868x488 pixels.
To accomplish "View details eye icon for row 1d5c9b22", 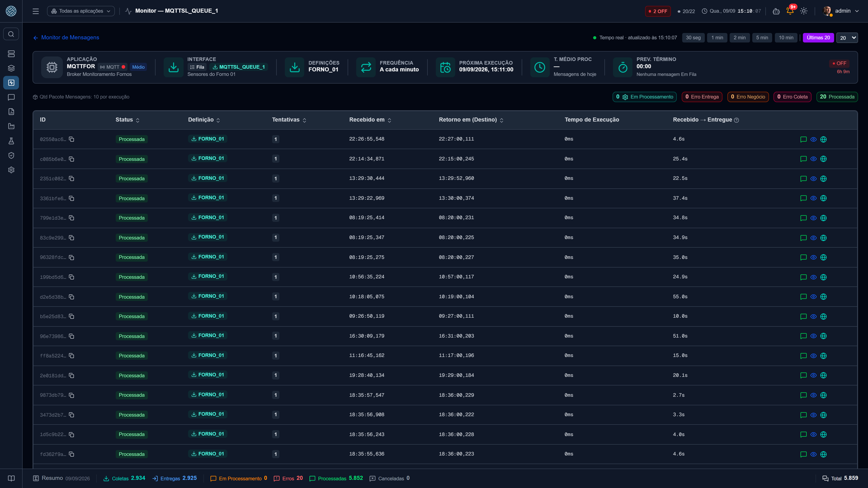I will [814, 434].
